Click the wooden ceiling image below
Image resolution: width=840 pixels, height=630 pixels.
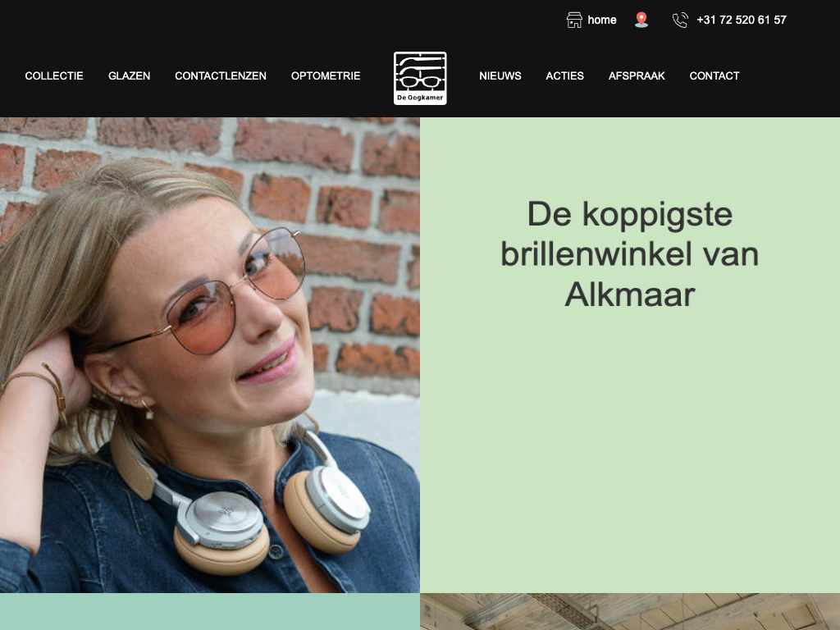(630, 611)
